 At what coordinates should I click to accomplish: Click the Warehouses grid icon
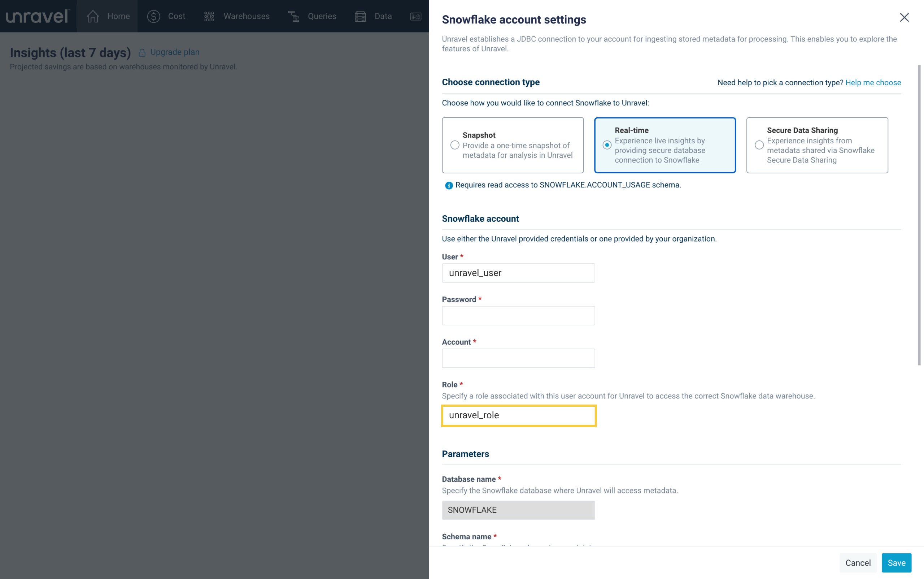click(x=209, y=16)
